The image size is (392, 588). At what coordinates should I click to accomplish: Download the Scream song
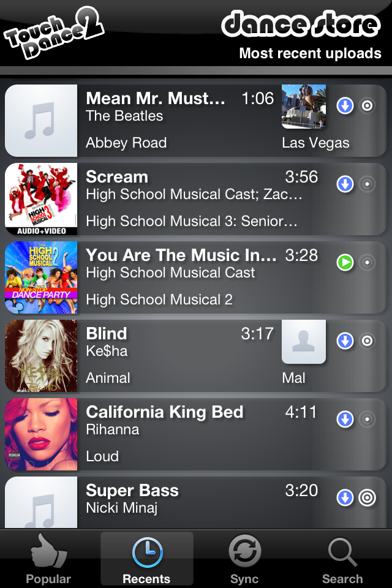[345, 184]
